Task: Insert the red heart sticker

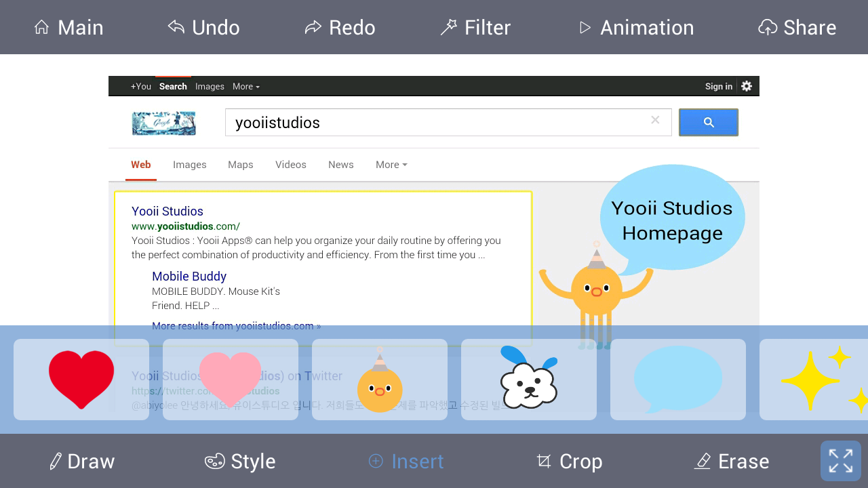Action: tap(81, 380)
